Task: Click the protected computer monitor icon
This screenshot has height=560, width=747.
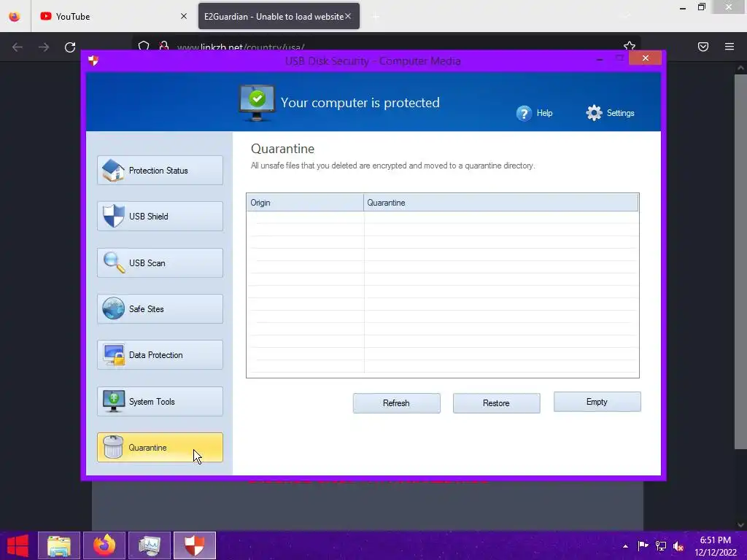Action: click(x=257, y=103)
